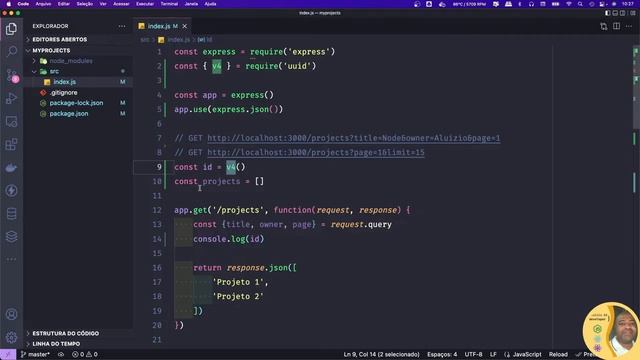Open Source Control view with pending changes
640x360 pixels.
11,76
